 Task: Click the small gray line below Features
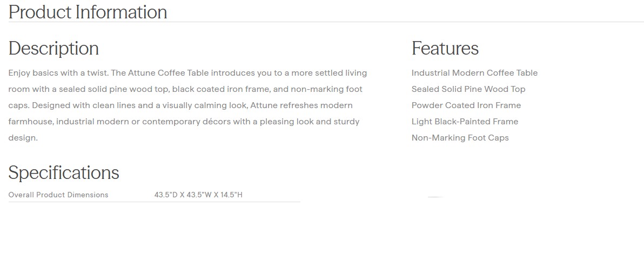click(435, 197)
